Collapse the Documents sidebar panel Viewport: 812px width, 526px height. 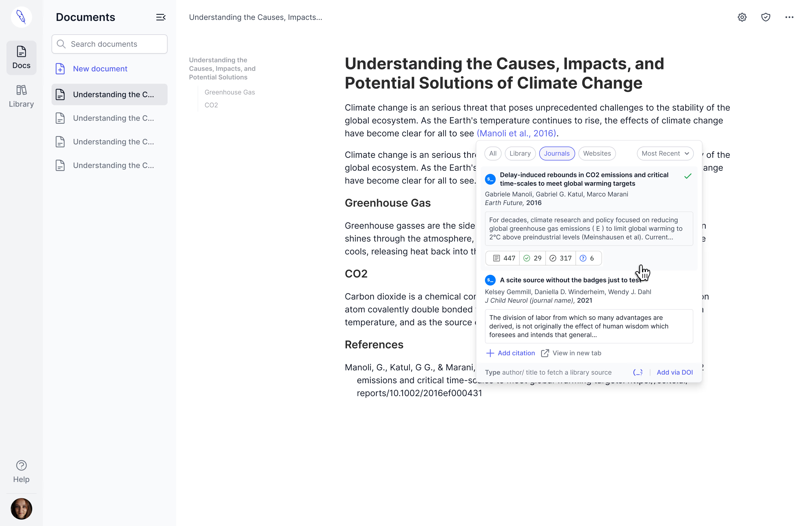[x=161, y=17]
